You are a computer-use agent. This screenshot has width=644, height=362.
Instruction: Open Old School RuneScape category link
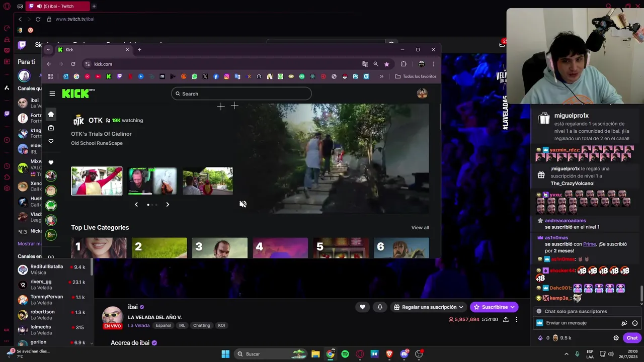click(x=97, y=143)
